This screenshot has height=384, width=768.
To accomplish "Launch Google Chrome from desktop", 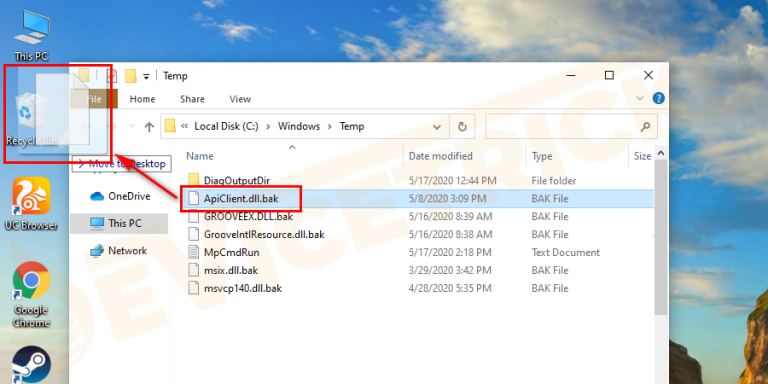I will 31,295.
